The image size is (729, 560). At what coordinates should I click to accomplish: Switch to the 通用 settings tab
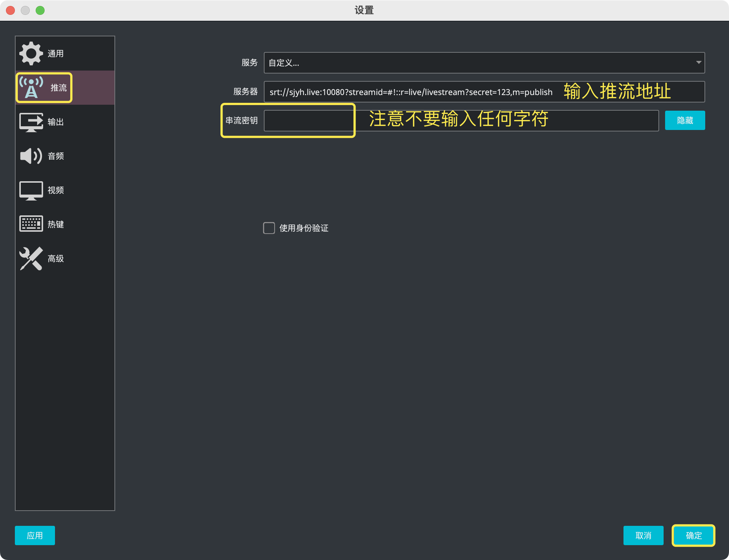coord(56,53)
